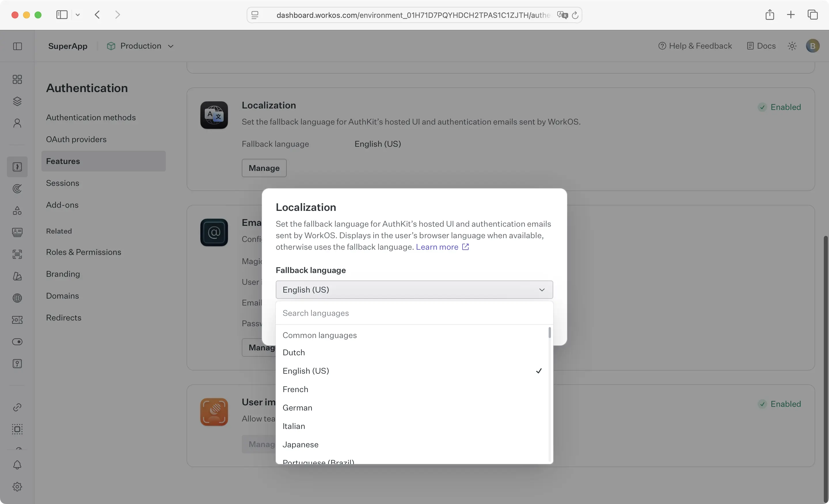Open the shapes icon in sidebar
This screenshot has height=504, width=829.
[x=17, y=211]
